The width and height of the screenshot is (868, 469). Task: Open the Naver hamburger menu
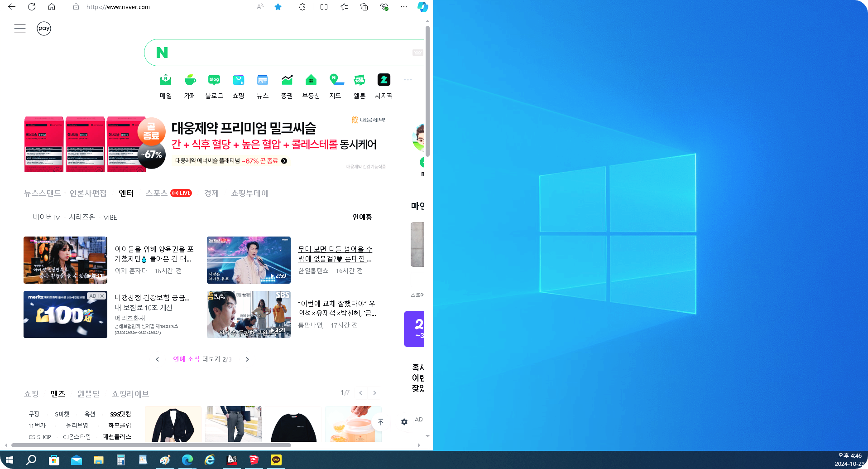(x=20, y=29)
